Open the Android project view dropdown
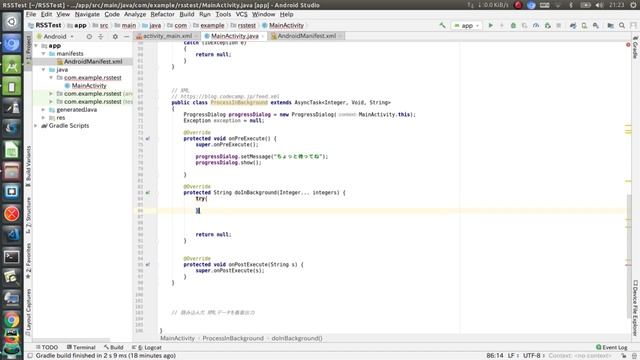Image resolution: width=640 pixels, height=360 pixels. (56, 36)
